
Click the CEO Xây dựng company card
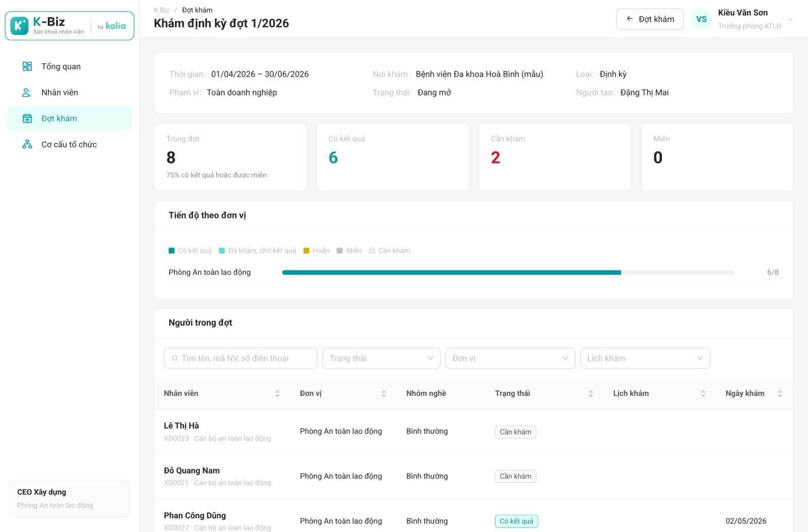tap(70, 498)
